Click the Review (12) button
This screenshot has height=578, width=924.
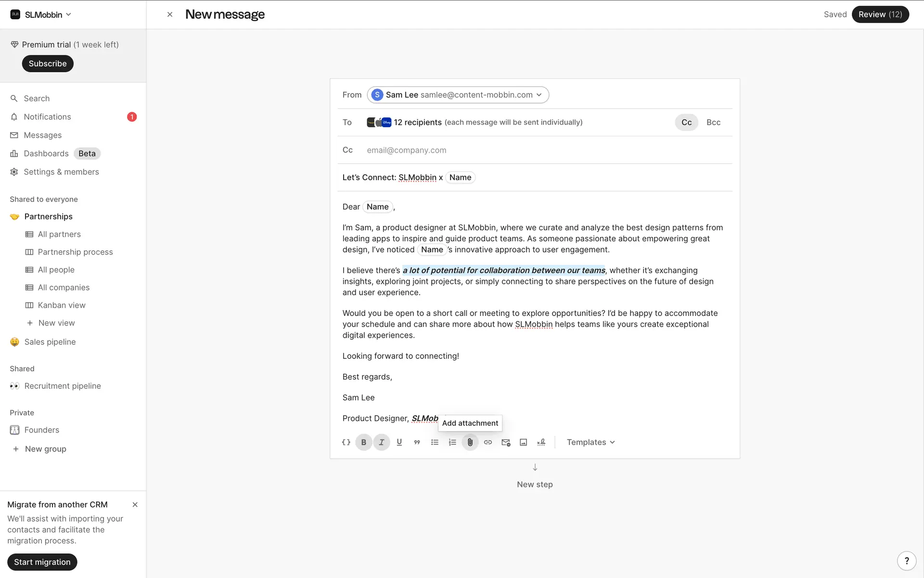880,14
